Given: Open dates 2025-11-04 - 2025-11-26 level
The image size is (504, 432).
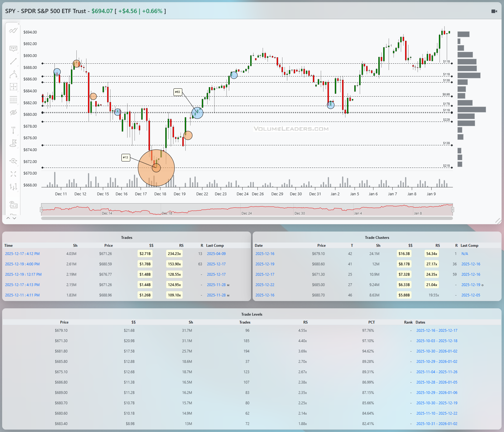Looking at the screenshot, I should tap(437, 372).
